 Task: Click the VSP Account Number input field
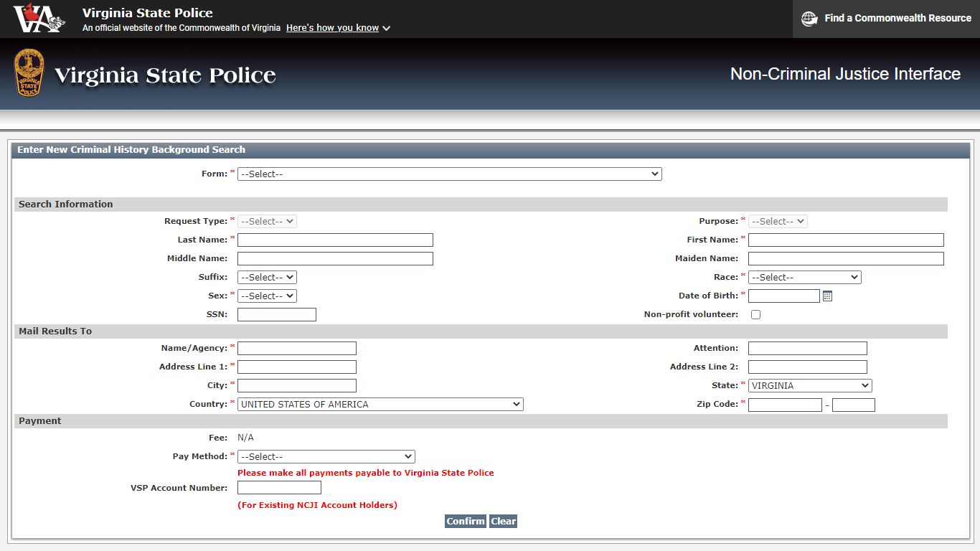pos(279,488)
